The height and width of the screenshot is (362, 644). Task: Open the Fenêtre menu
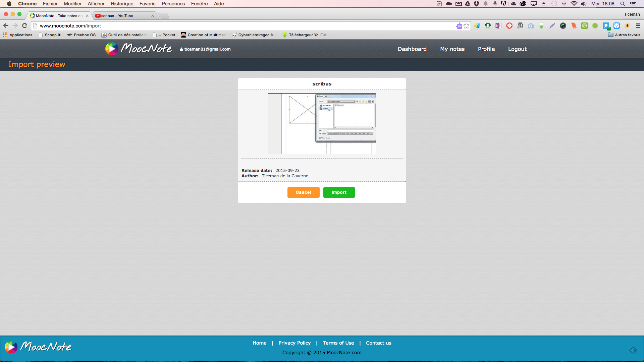pyautogui.click(x=199, y=4)
